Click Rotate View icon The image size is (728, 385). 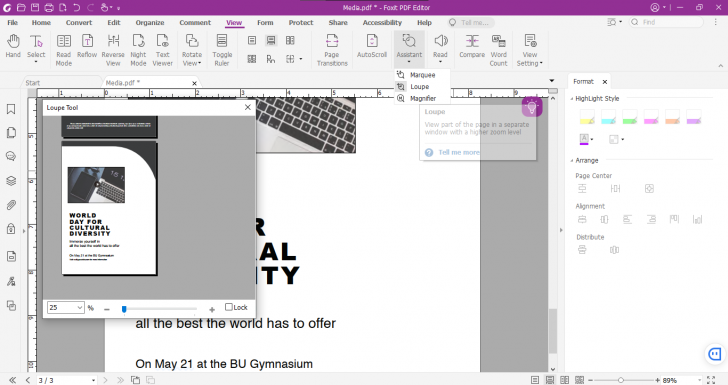(x=192, y=42)
